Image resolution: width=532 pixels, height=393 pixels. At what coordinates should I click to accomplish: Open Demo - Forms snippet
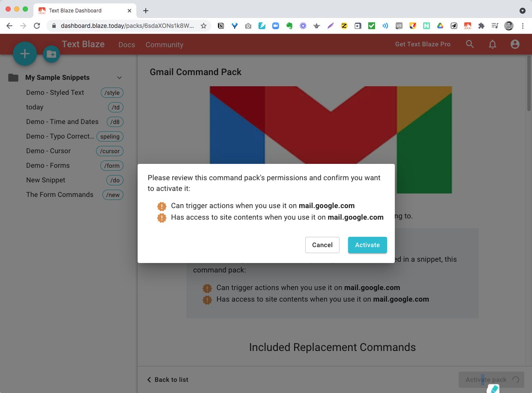48,165
